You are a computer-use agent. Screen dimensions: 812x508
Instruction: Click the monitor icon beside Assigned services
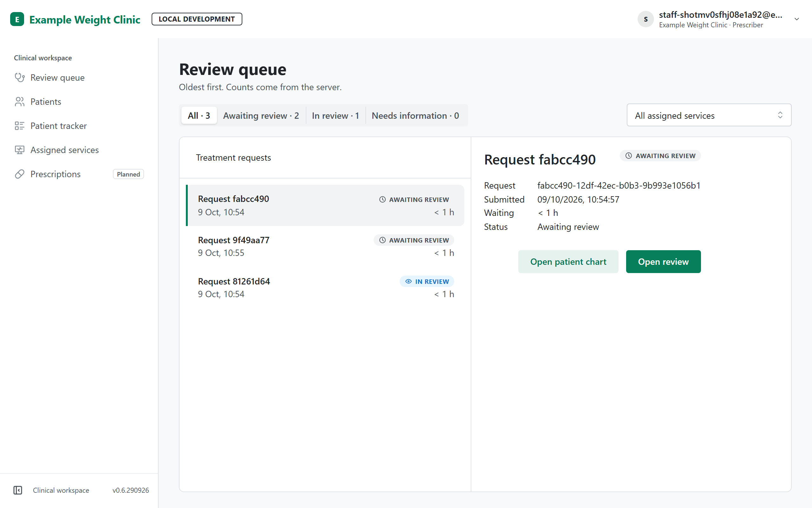19,150
